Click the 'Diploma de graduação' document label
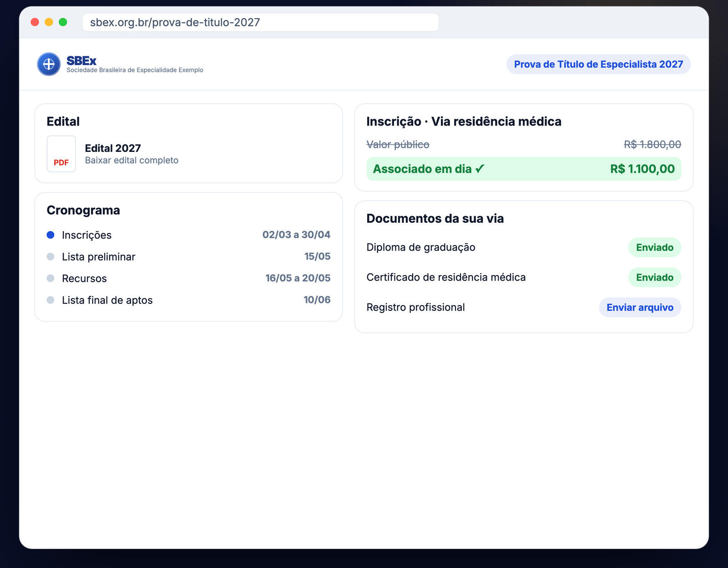This screenshot has height=568, width=728. click(420, 247)
